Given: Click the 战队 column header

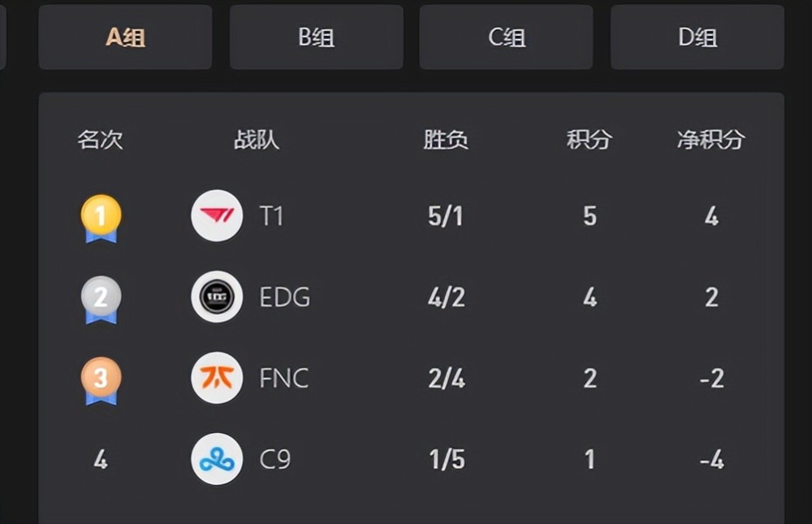Looking at the screenshot, I should point(257,140).
